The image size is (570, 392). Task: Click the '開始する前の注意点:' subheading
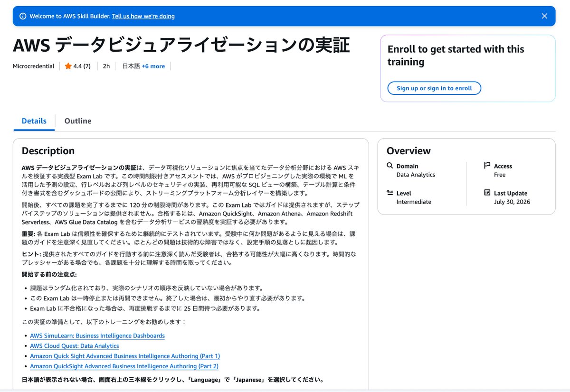49,274
